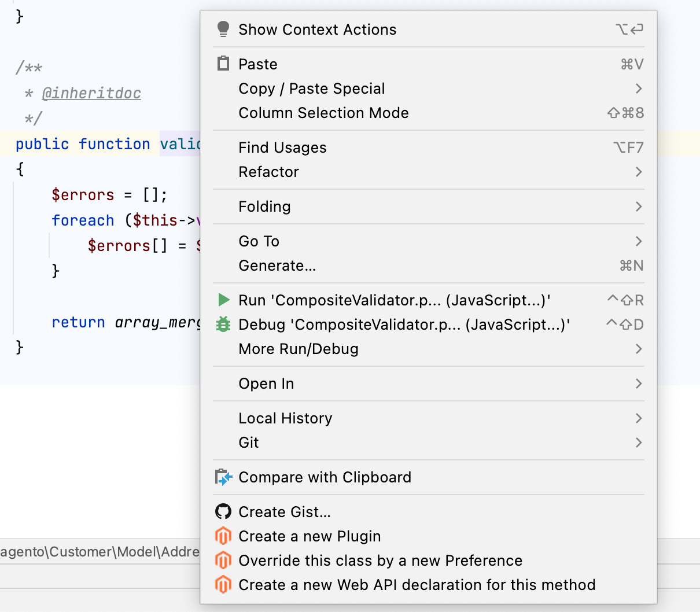This screenshot has height=612, width=700.
Task: Choose Generate... from the context menu
Action: click(277, 266)
